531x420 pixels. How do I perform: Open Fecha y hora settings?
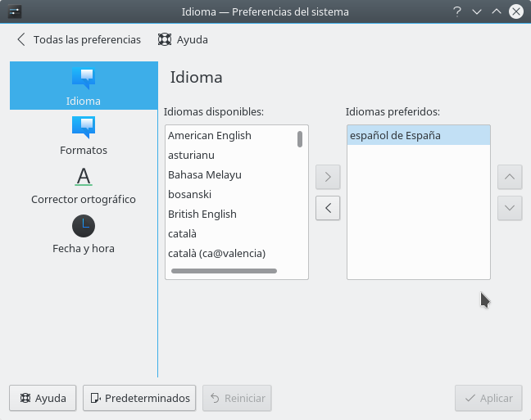click(x=84, y=233)
